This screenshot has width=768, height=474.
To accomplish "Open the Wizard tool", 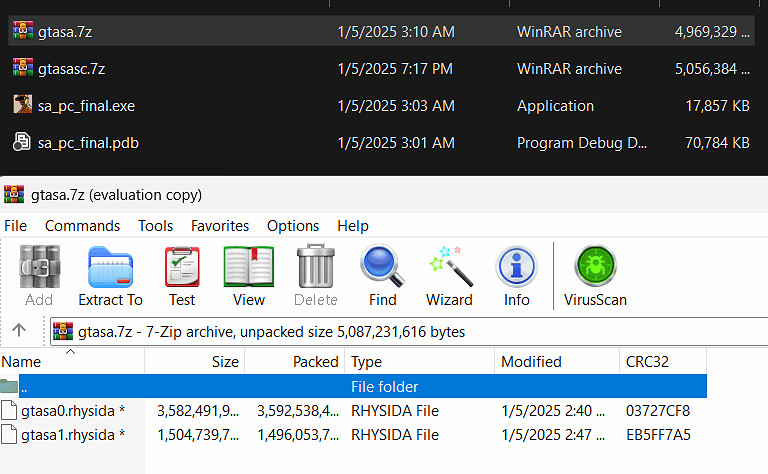I will pos(449,276).
